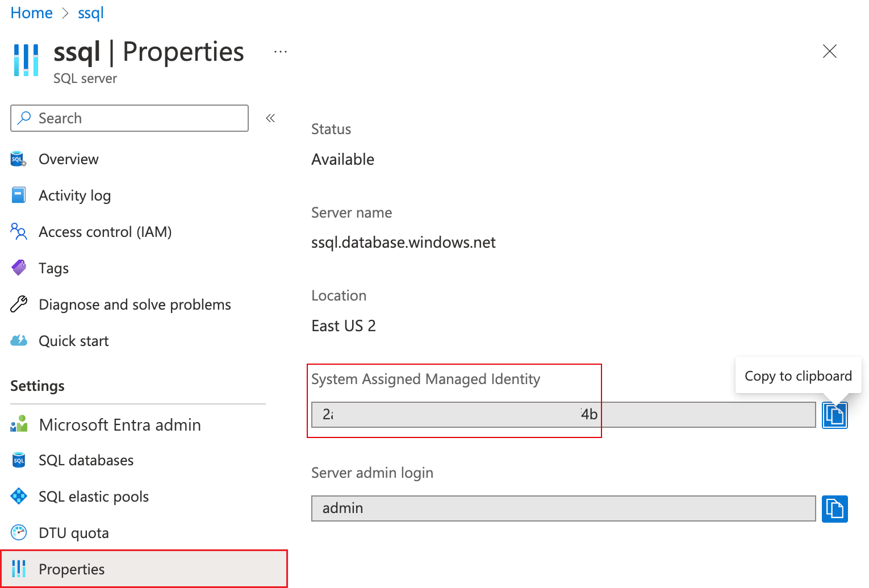Open Access control (IAM) key icon
This screenshot has height=588, width=869.
pyautogui.click(x=18, y=231)
